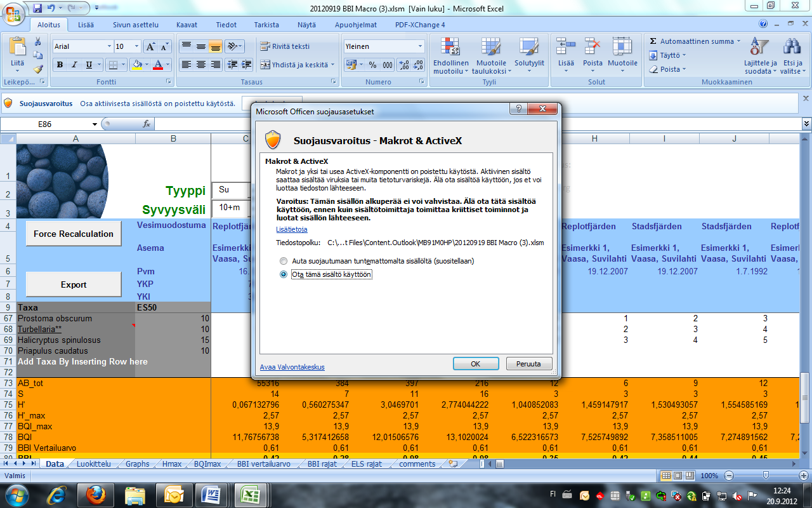Open the Avaa Valvontakeskus link

coord(292,367)
